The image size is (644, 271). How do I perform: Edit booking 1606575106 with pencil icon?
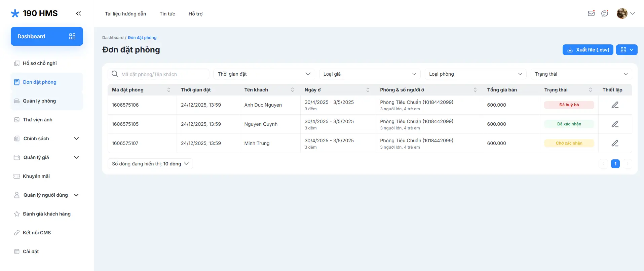615,105
